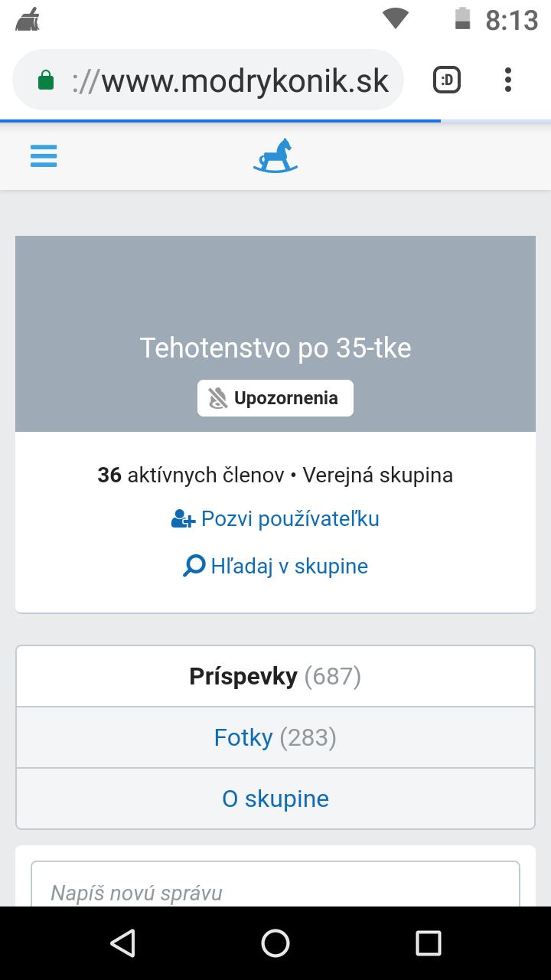Open the O skupine tab
The width and height of the screenshot is (551, 980).
(x=275, y=799)
